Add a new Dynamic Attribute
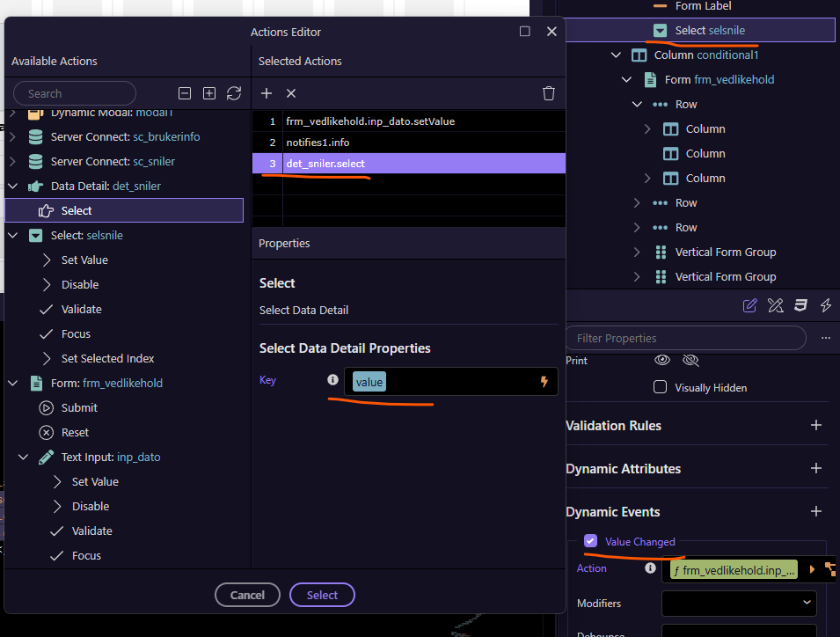Image resolution: width=840 pixels, height=637 pixels. pos(816,468)
